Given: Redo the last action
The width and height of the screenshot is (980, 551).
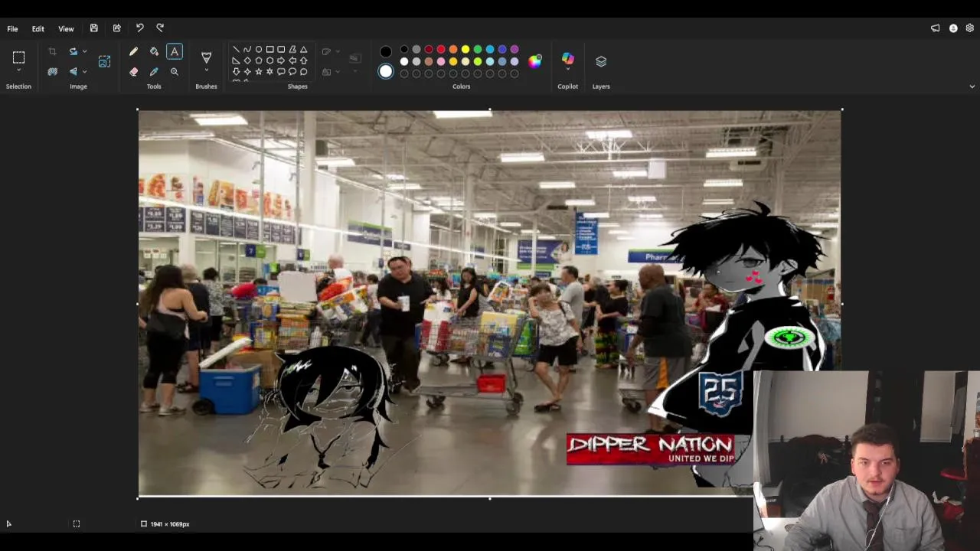Looking at the screenshot, I should pos(160,28).
